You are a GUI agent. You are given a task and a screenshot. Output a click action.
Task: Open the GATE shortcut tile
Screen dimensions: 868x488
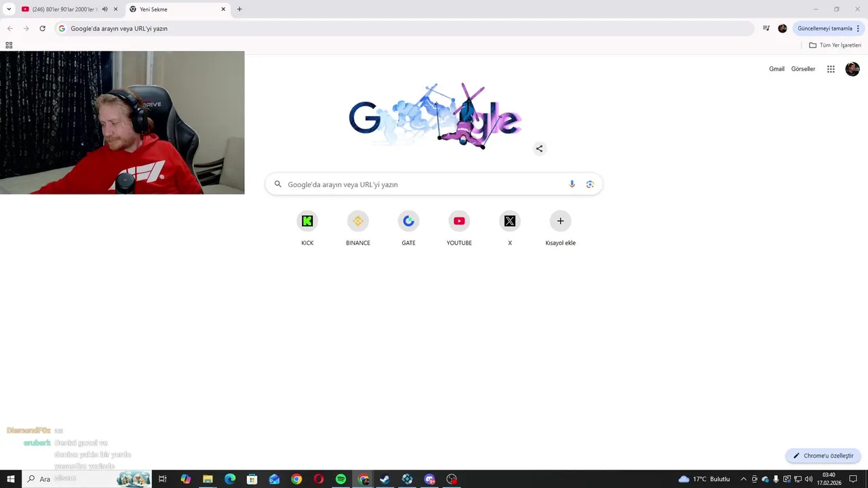point(408,229)
